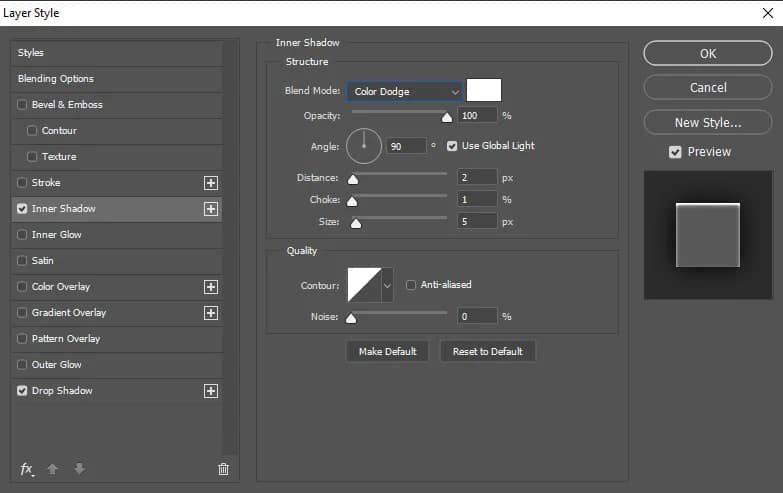Screen dimensions: 783x493
Task: Close the Layer Style dialog
Action: (768, 13)
